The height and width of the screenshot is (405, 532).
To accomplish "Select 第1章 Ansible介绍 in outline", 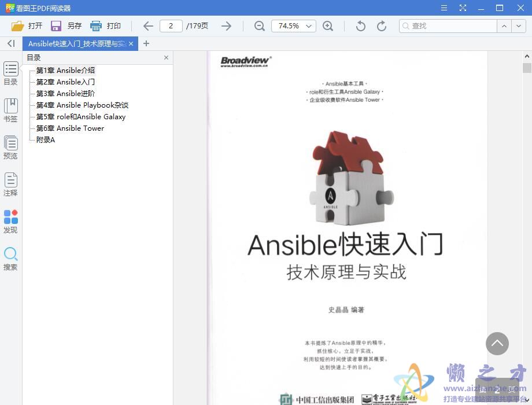I will [65, 70].
